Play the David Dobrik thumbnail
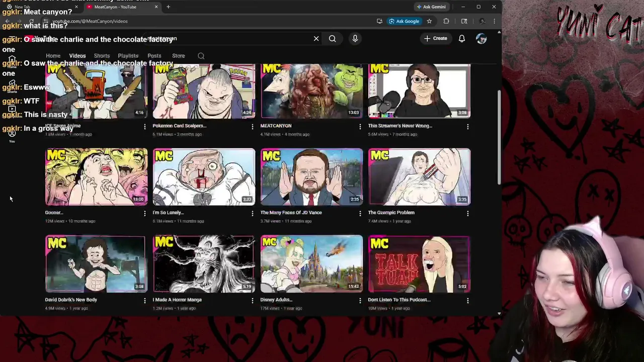Image resolution: width=644 pixels, height=362 pixels. click(95, 264)
